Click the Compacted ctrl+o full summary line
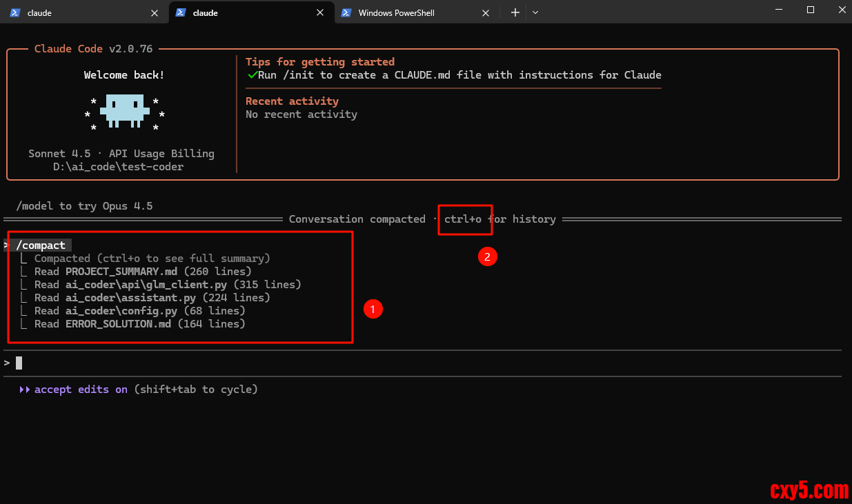The height and width of the screenshot is (504, 852). (152, 259)
